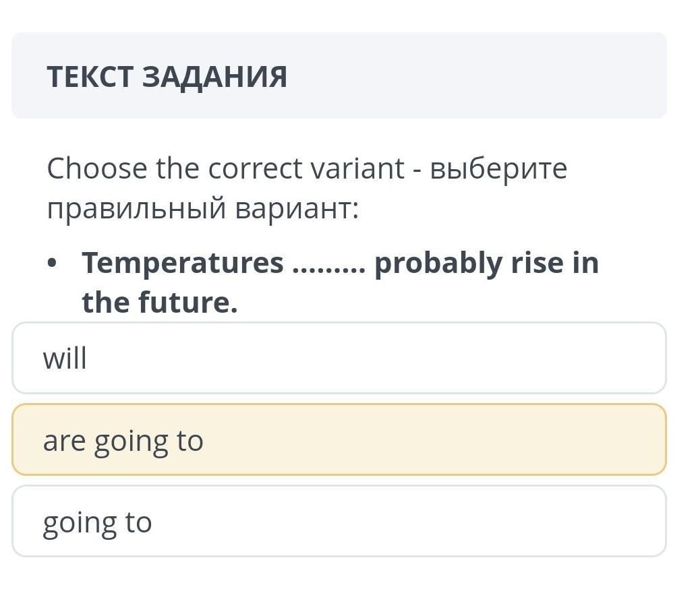Click the Russian text "правильный вариант:"
Screen dimensions: 694x616
point(203,209)
